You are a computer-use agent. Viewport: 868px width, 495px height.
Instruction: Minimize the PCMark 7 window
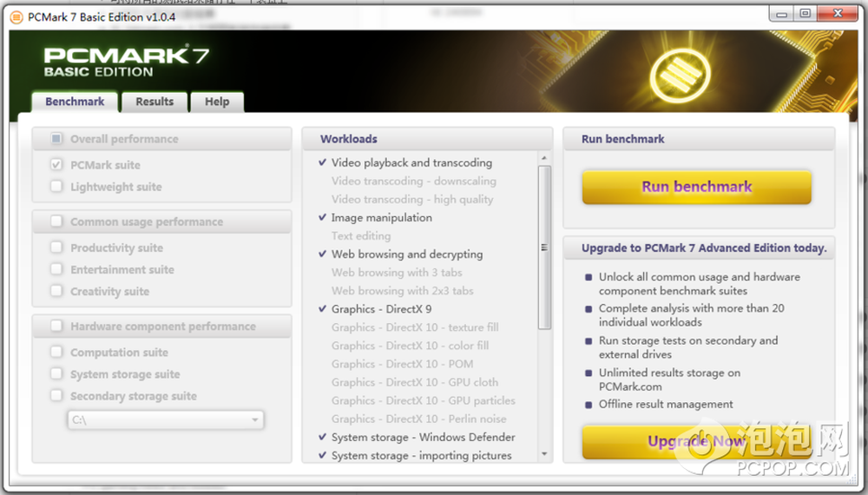point(782,13)
